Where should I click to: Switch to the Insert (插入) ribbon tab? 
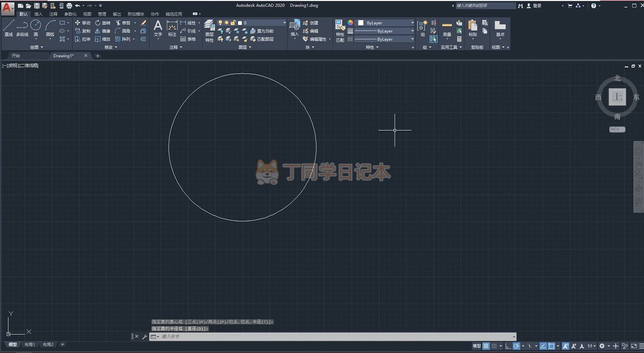pos(38,14)
